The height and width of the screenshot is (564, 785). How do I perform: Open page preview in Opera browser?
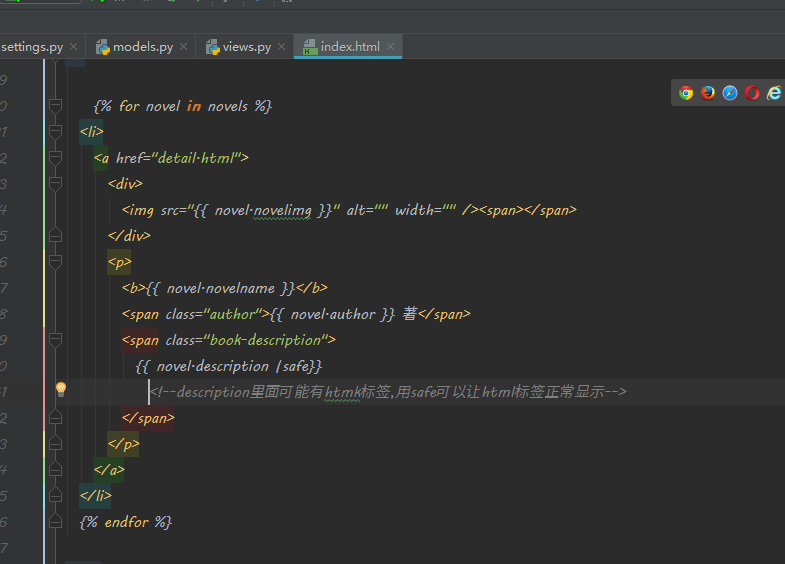coord(752,93)
